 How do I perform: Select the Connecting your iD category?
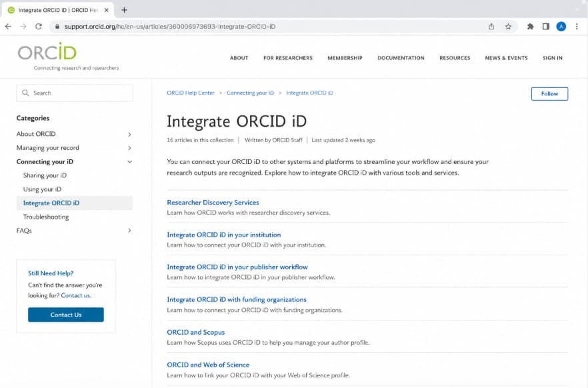coord(45,161)
